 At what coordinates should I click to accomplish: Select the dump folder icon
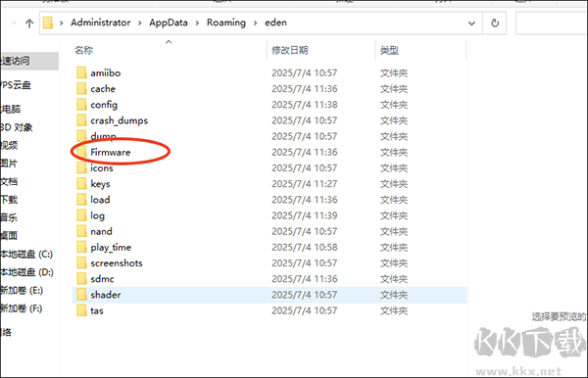pos(81,135)
